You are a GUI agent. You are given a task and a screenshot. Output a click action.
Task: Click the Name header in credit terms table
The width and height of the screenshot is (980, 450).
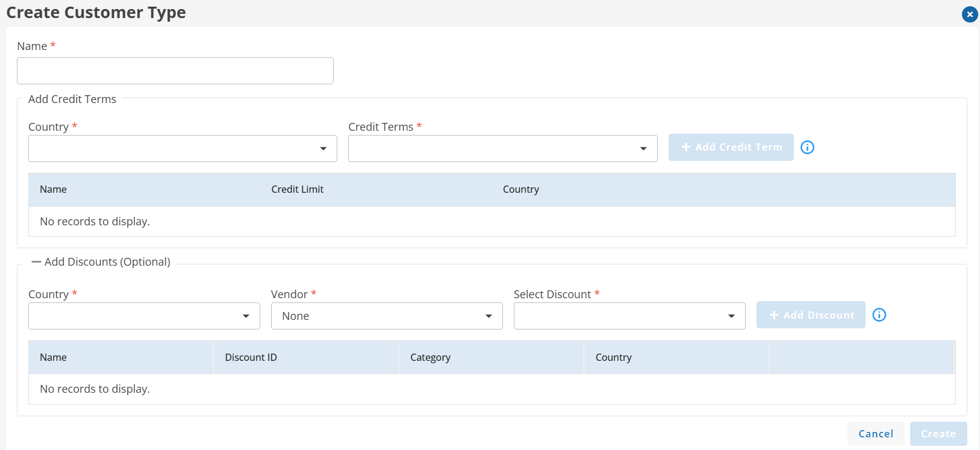pyautogui.click(x=53, y=189)
